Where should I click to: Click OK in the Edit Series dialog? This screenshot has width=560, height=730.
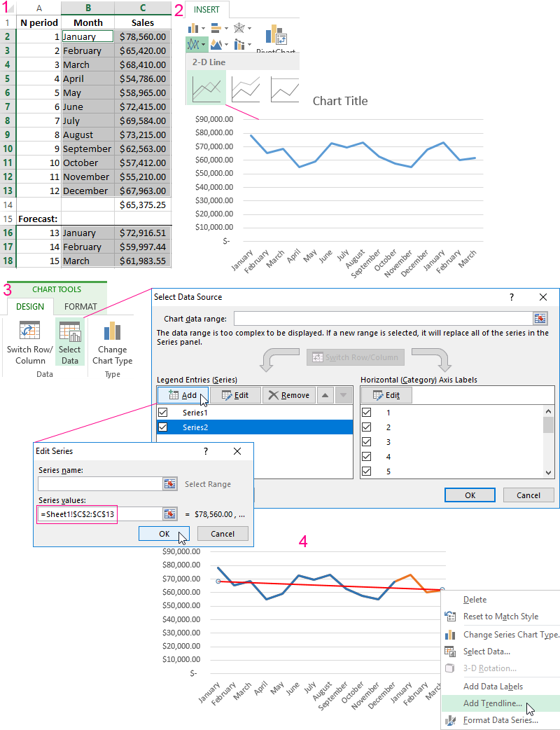pyautogui.click(x=164, y=533)
